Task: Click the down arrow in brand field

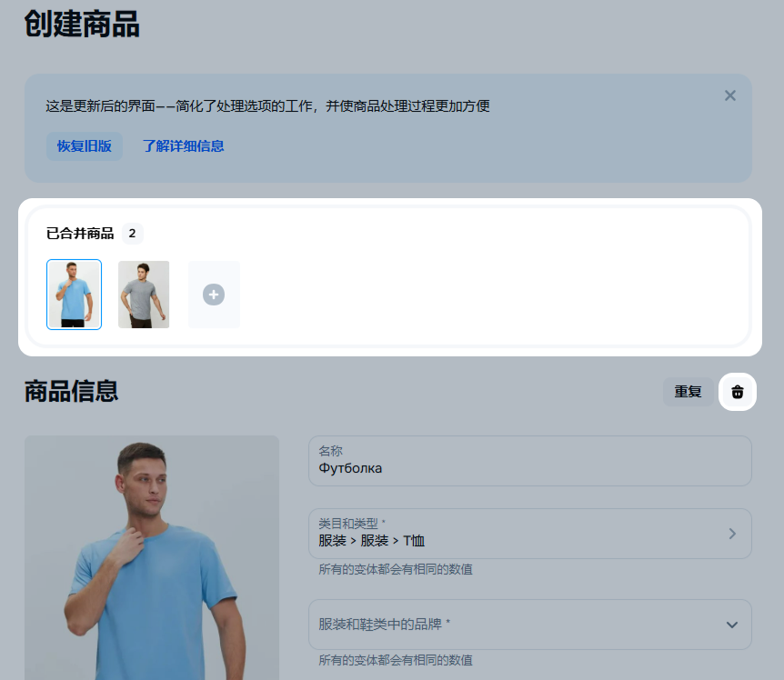Action: [731, 625]
